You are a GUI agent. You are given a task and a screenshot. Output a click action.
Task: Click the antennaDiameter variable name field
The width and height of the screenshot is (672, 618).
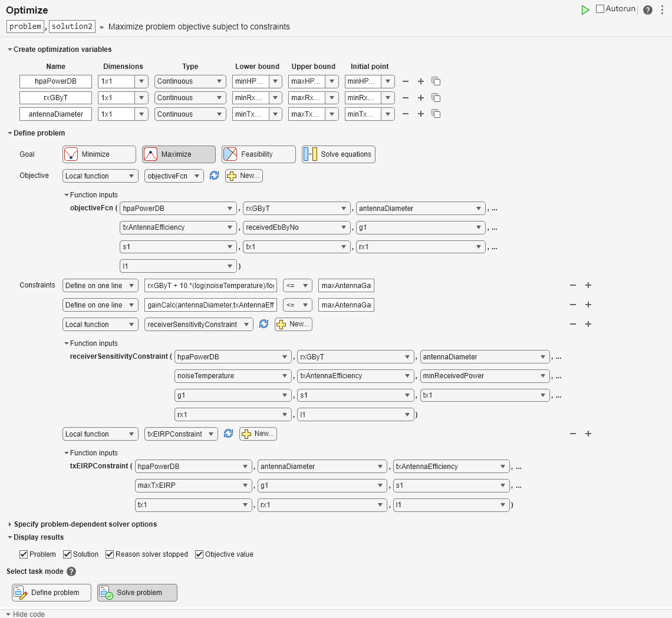coord(55,114)
